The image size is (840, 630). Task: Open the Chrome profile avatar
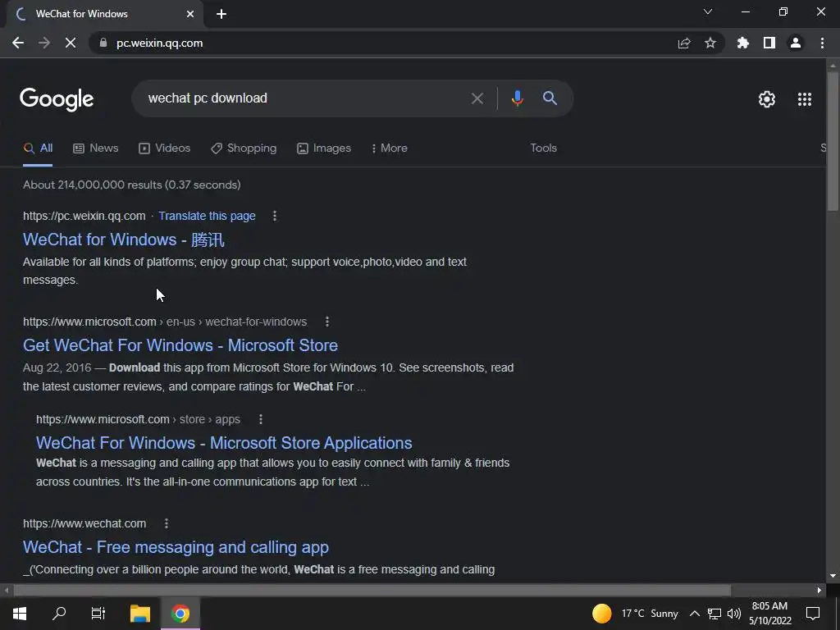[x=796, y=43]
